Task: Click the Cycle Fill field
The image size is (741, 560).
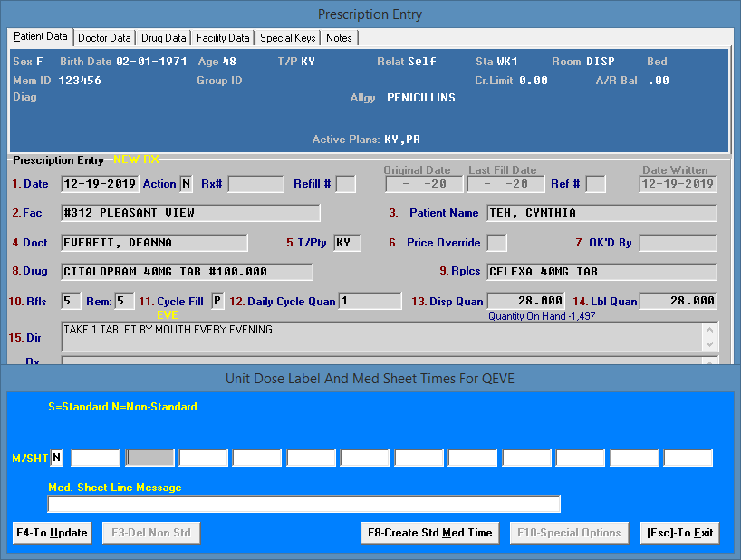Action: (x=217, y=301)
